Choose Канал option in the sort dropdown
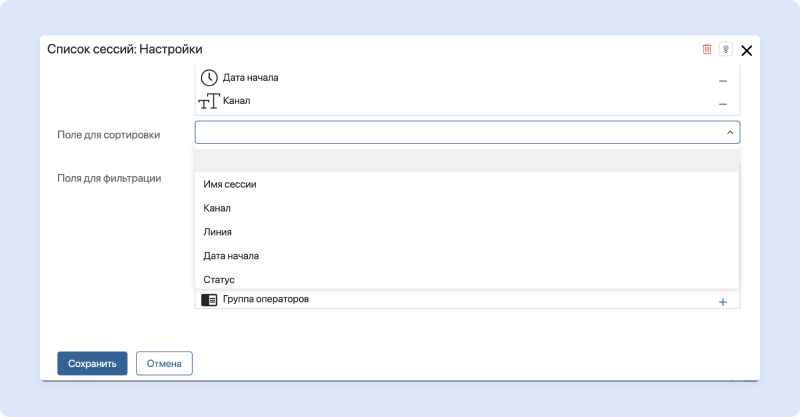 click(x=217, y=208)
